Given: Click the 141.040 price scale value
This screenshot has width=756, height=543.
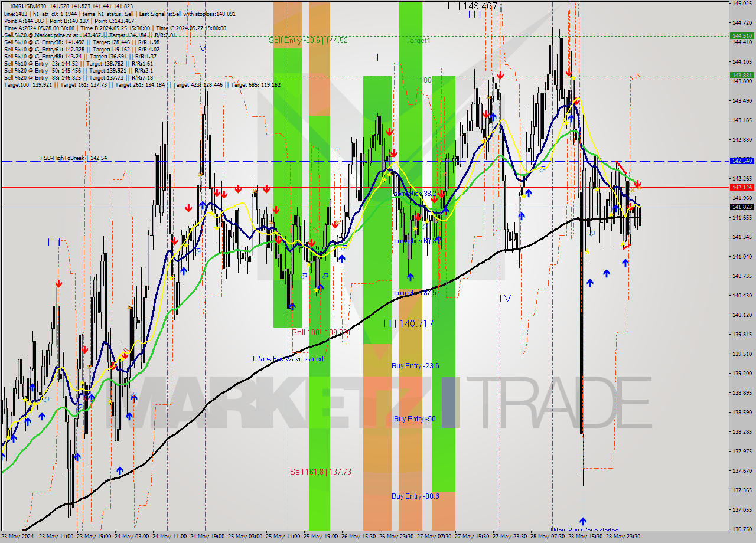Looking at the screenshot, I should (x=742, y=257).
